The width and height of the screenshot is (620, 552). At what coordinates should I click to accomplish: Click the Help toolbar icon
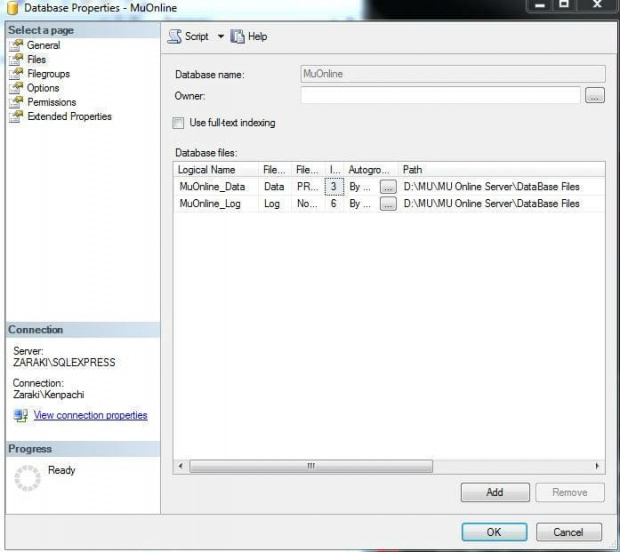[x=237, y=36]
